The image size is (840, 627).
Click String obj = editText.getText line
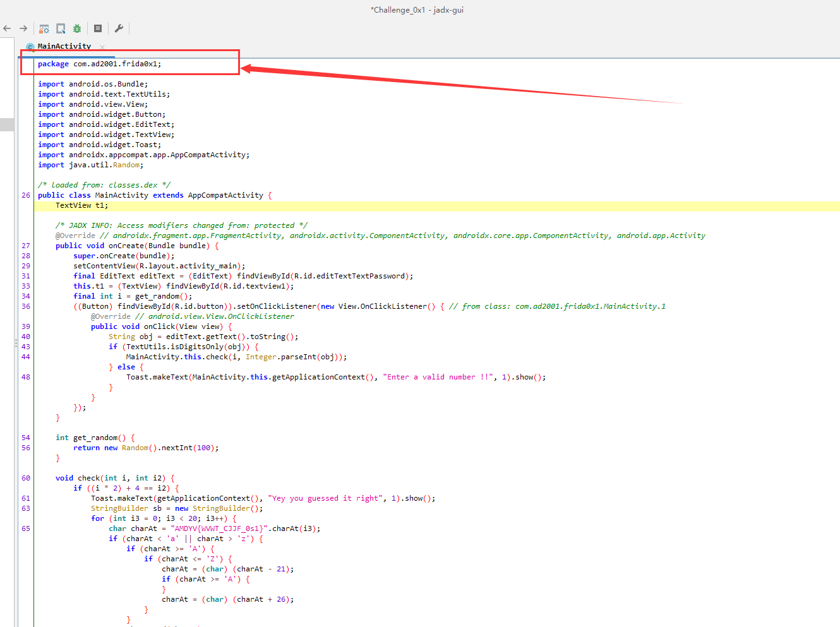pyautogui.click(x=203, y=337)
